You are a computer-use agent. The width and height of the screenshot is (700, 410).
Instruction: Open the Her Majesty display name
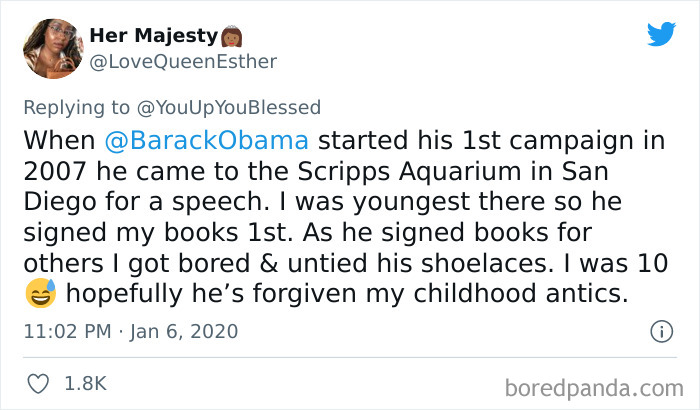153,36
